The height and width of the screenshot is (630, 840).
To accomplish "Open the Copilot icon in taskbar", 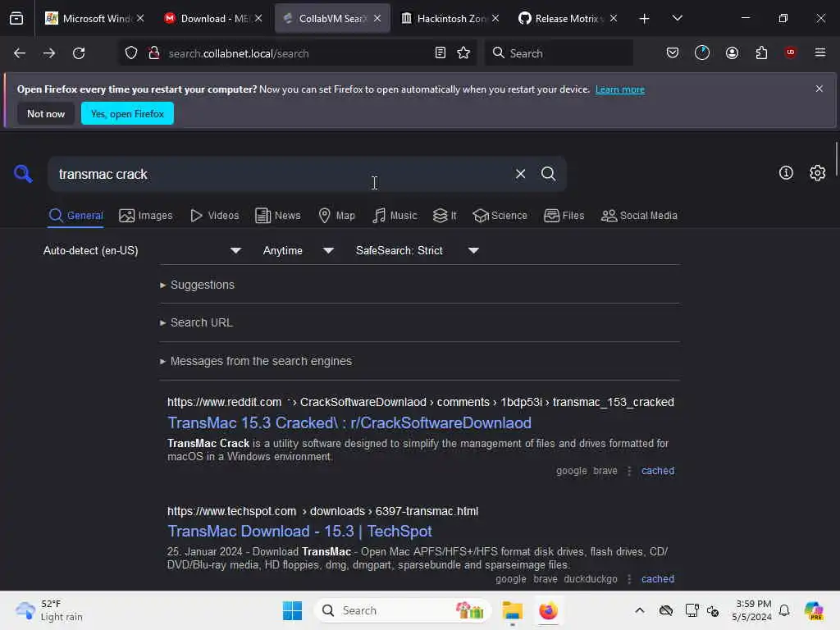I will [813, 610].
